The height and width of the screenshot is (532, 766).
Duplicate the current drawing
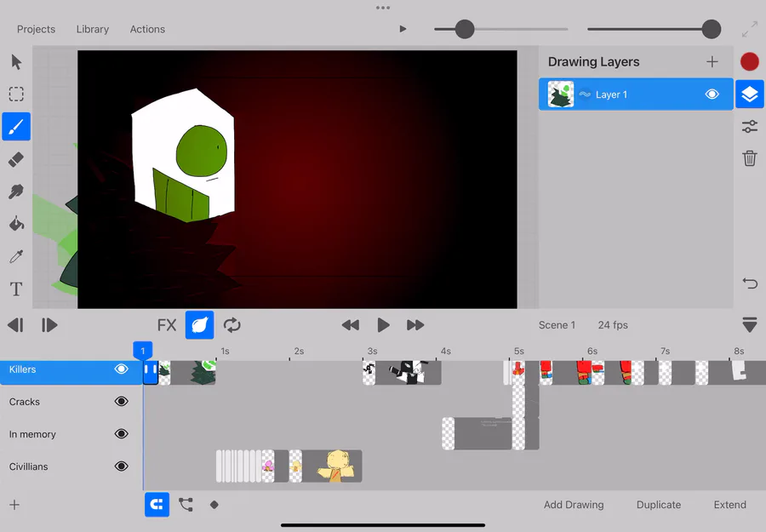(x=659, y=505)
